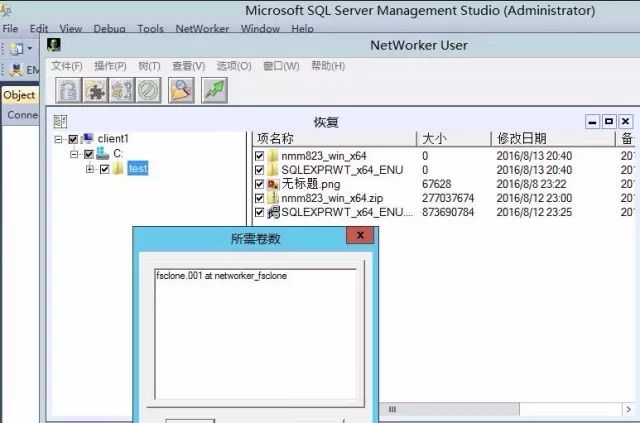The height and width of the screenshot is (423, 640).
Task: Open the SSMS Tools menu
Action: [150, 29]
